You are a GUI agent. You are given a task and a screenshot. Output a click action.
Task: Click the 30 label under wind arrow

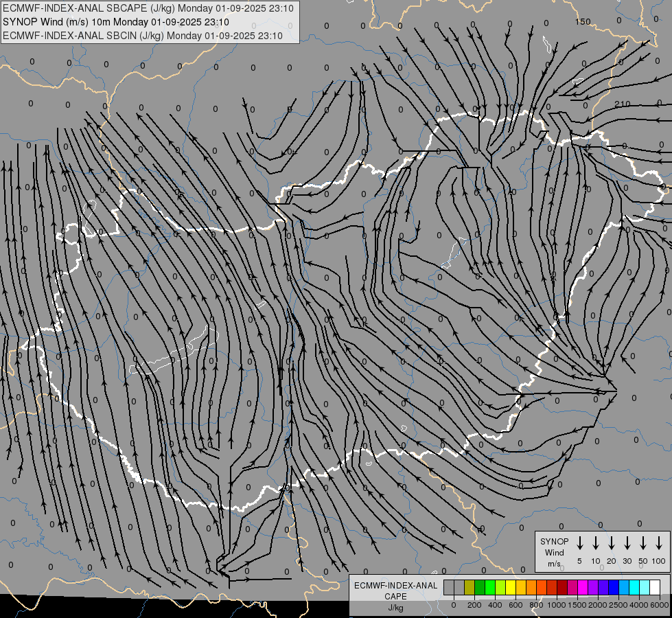click(627, 561)
